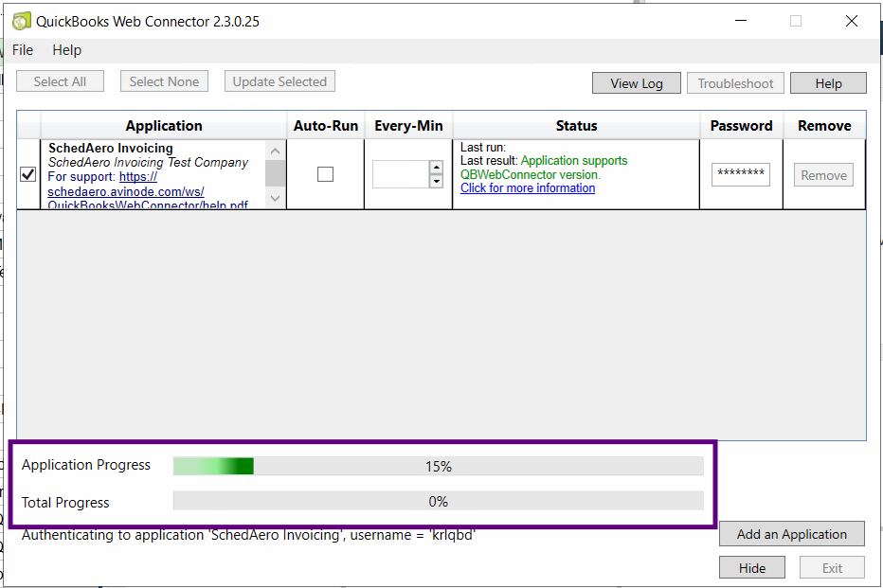
Task: Click the Application column header
Action: [164, 126]
